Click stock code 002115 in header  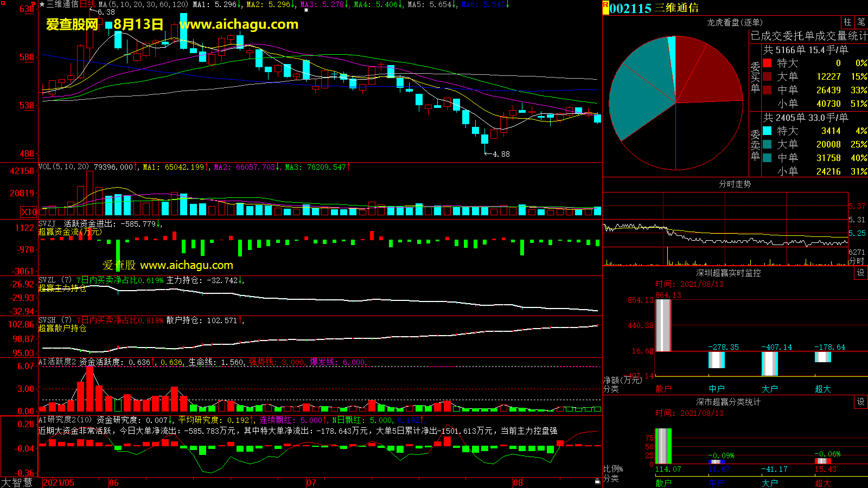[630, 8]
